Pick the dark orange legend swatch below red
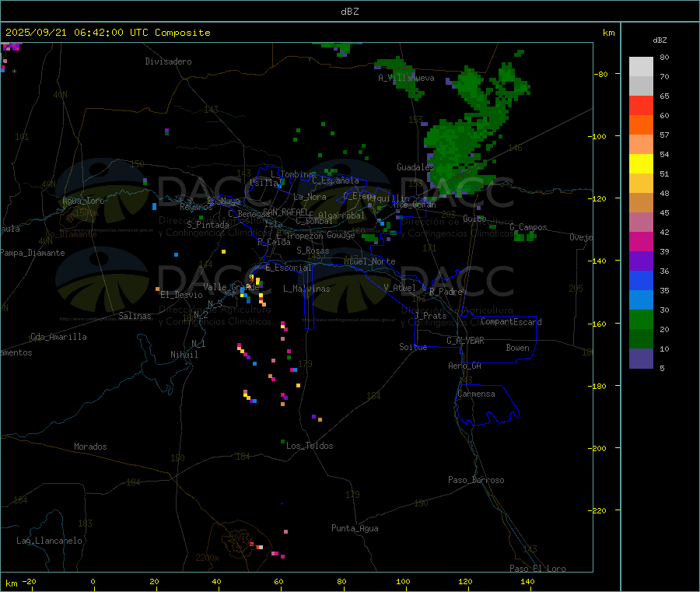This screenshot has width=700, height=592. pyautogui.click(x=641, y=125)
